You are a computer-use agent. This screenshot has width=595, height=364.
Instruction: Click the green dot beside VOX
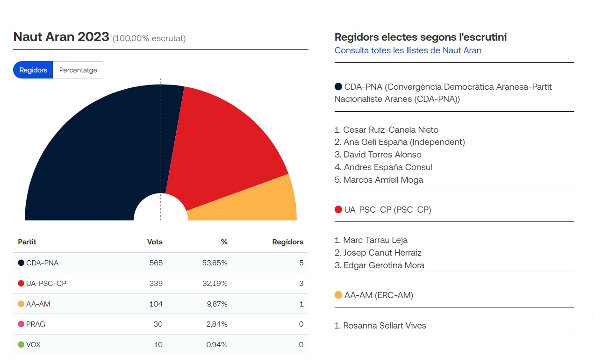coord(21,345)
